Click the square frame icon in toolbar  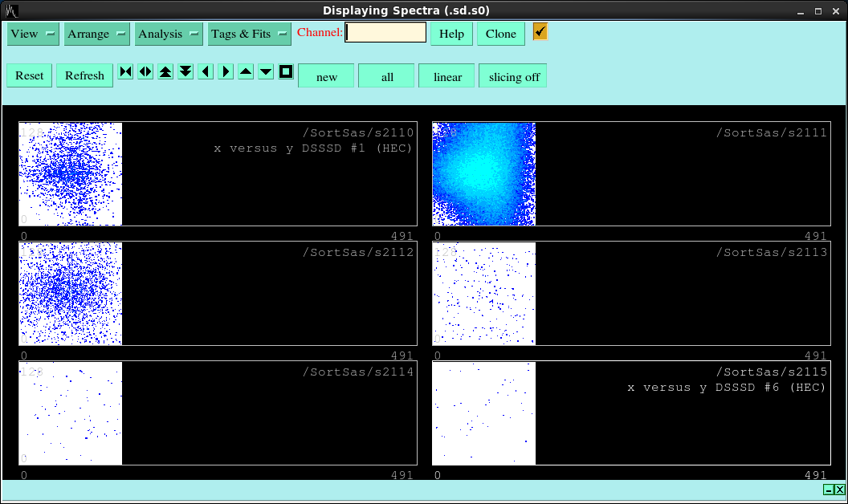point(286,71)
